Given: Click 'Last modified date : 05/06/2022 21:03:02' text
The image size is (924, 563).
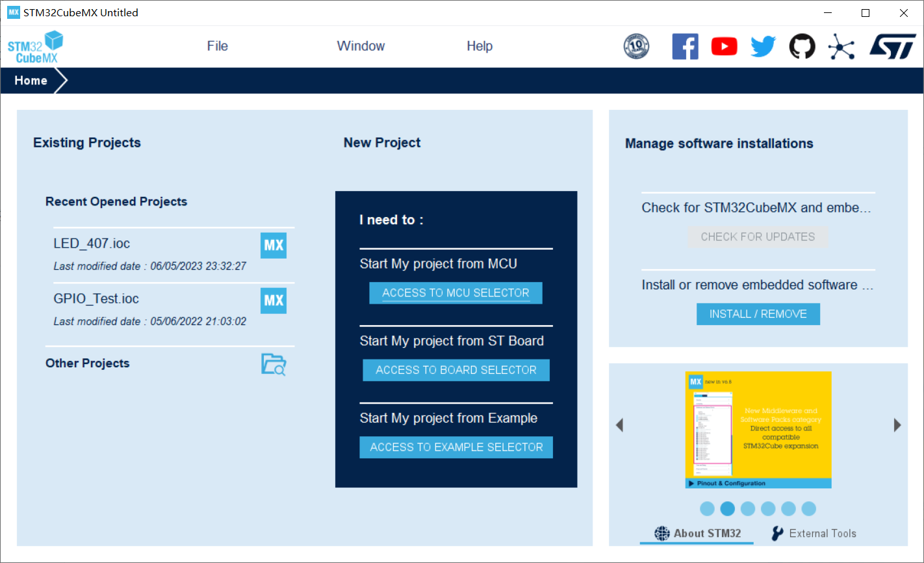Looking at the screenshot, I should (x=150, y=321).
